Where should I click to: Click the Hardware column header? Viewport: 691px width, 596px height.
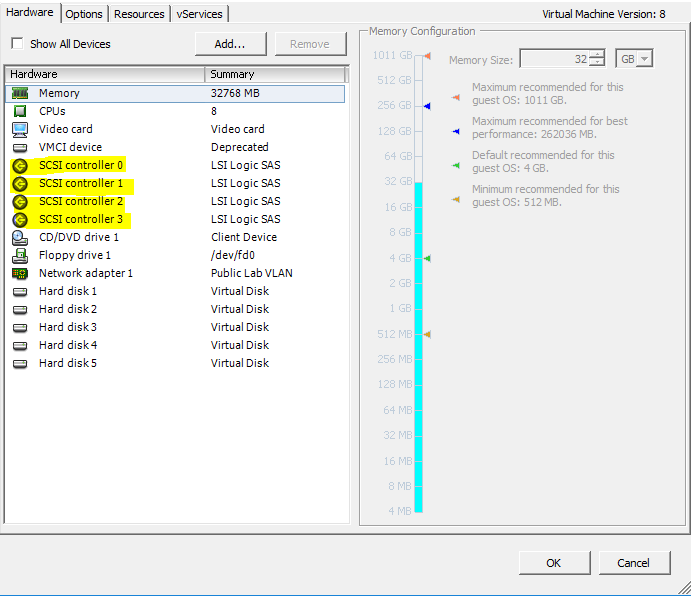coord(105,74)
